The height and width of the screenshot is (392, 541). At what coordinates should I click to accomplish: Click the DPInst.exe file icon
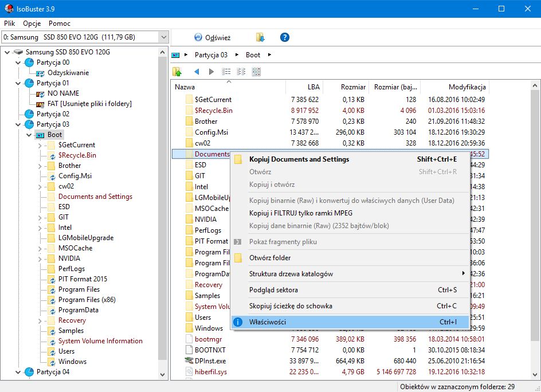tap(189, 361)
